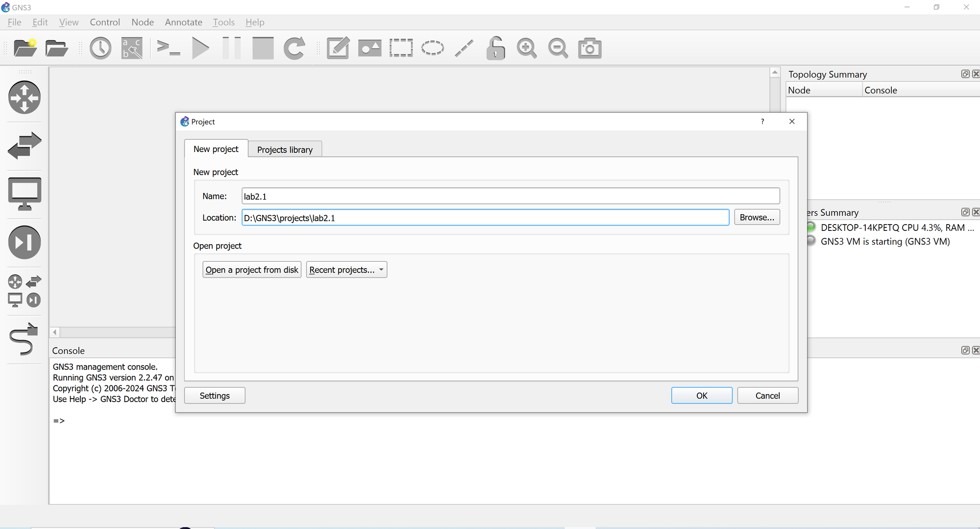Open the Annotate menu
The height and width of the screenshot is (529, 980).
click(183, 22)
